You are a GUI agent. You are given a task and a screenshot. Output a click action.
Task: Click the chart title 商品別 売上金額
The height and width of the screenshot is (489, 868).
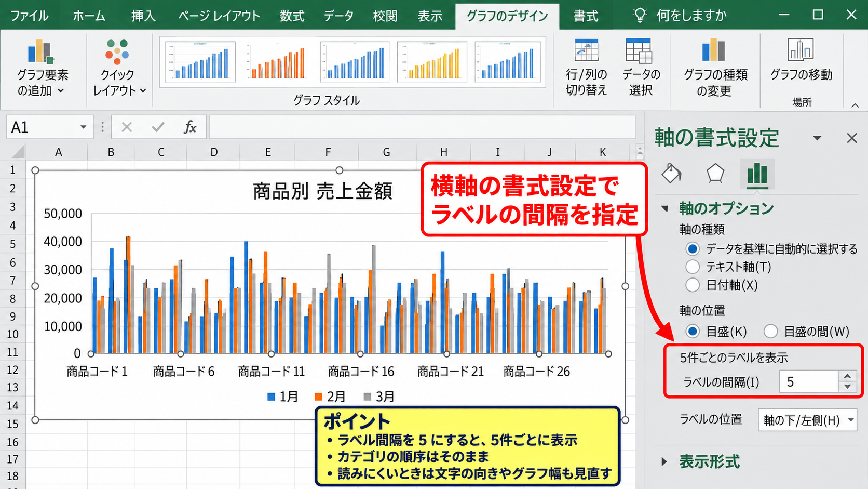[322, 191]
